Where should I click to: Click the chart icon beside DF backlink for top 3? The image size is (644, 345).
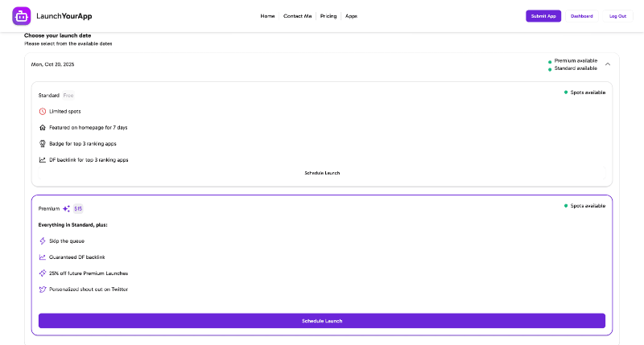[43, 160]
